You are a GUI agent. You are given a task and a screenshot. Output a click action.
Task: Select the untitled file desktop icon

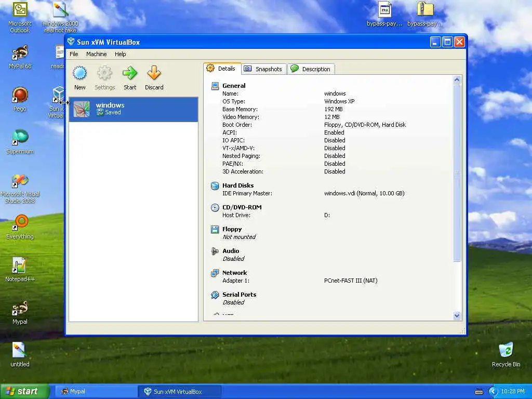click(x=20, y=355)
